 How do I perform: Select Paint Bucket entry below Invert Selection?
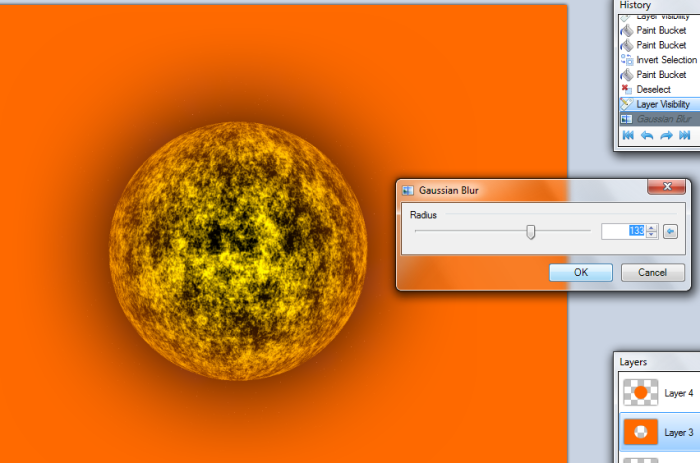pyautogui.click(x=660, y=75)
